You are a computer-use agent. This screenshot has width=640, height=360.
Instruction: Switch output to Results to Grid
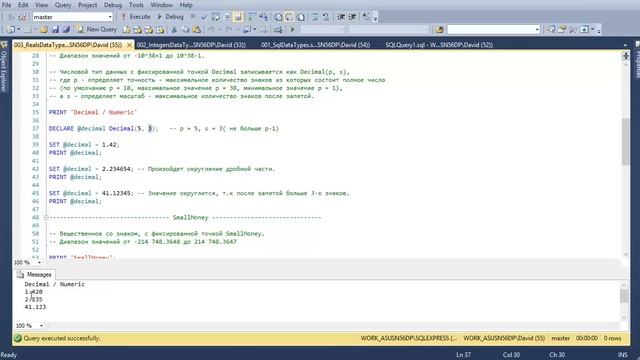point(289,17)
